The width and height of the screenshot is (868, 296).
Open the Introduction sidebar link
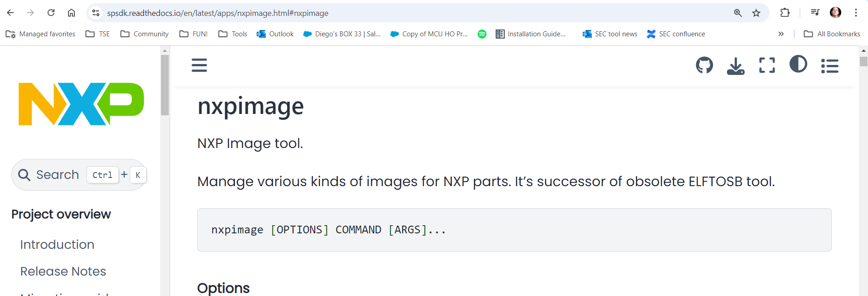[57, 245]
